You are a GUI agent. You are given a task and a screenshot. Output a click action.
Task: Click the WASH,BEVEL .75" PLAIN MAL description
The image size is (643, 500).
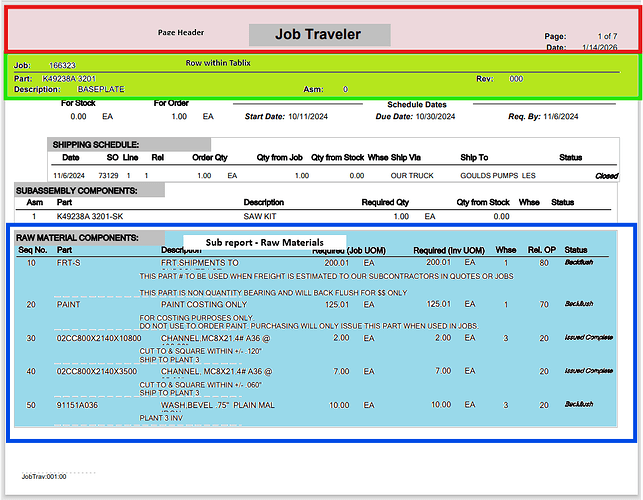pos(218,405)
